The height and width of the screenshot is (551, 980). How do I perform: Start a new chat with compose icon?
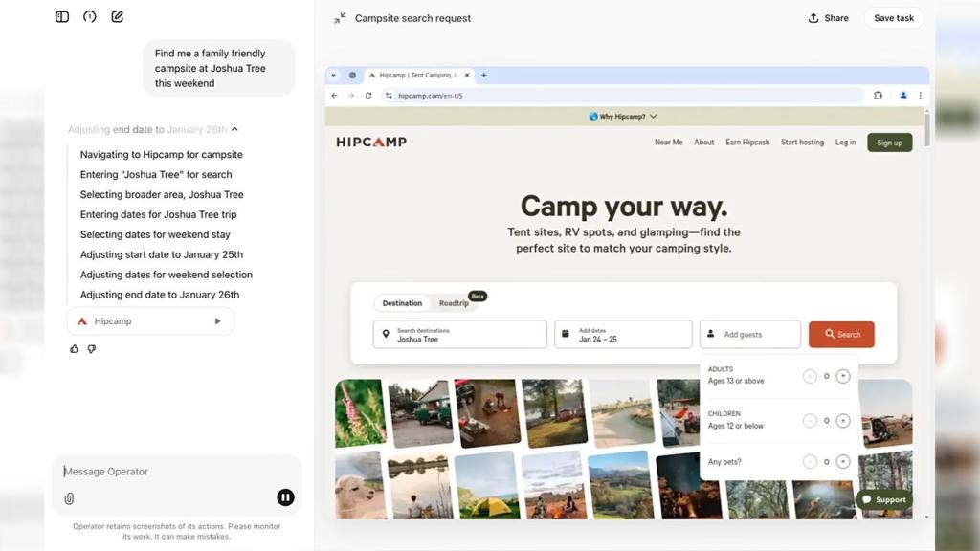pyautogui.click(x=118, y=17)
